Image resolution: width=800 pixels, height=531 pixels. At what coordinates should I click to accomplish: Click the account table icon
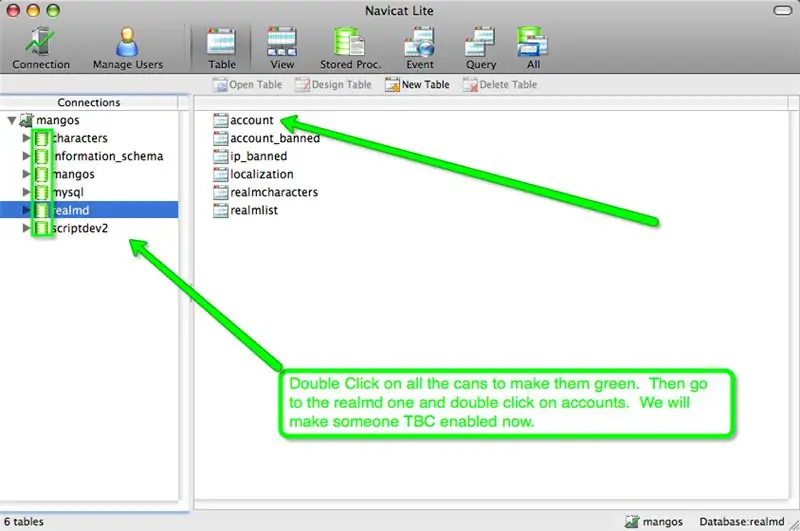(x=220, y=120)
